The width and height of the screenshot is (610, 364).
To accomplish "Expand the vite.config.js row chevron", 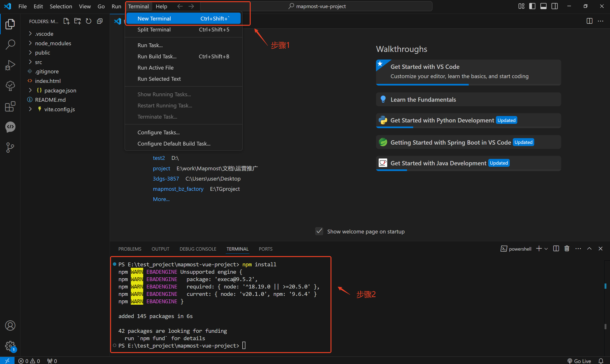I will click(30, 109).
